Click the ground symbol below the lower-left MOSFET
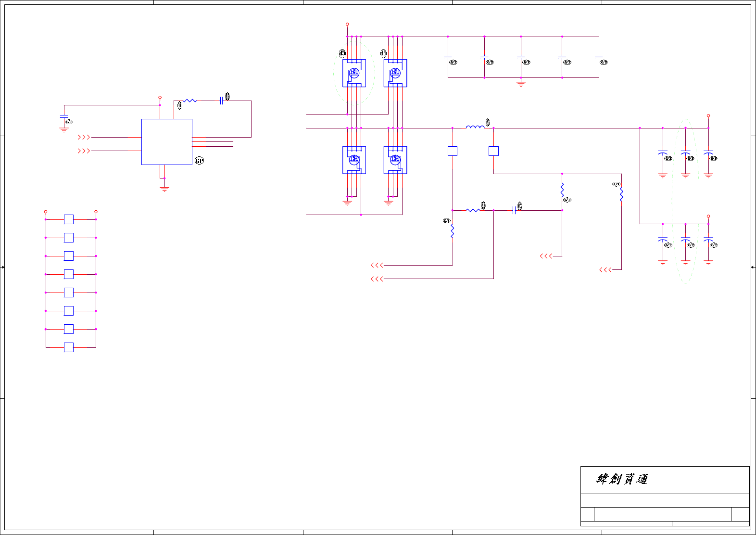This screenshot has height=535, width=756. coord(347,203)
